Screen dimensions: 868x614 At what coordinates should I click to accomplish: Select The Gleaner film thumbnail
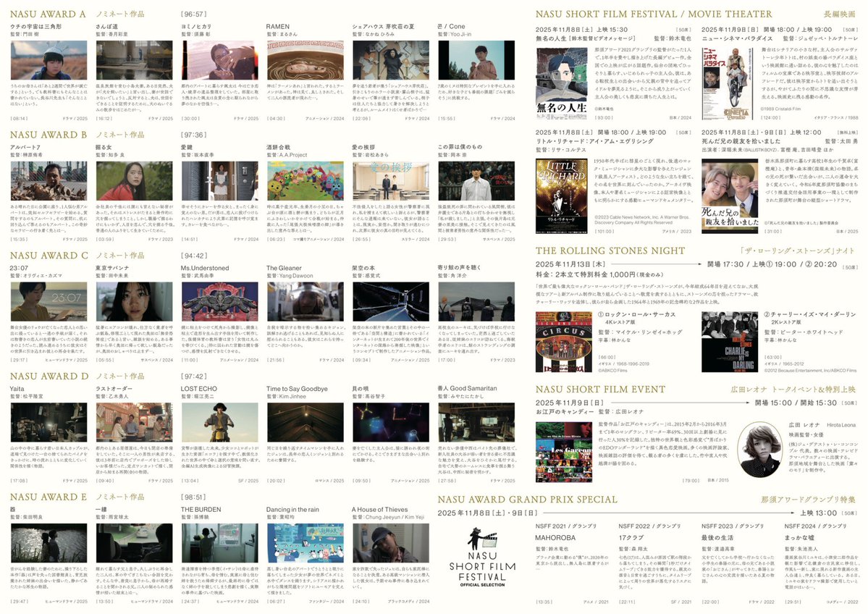305,301
